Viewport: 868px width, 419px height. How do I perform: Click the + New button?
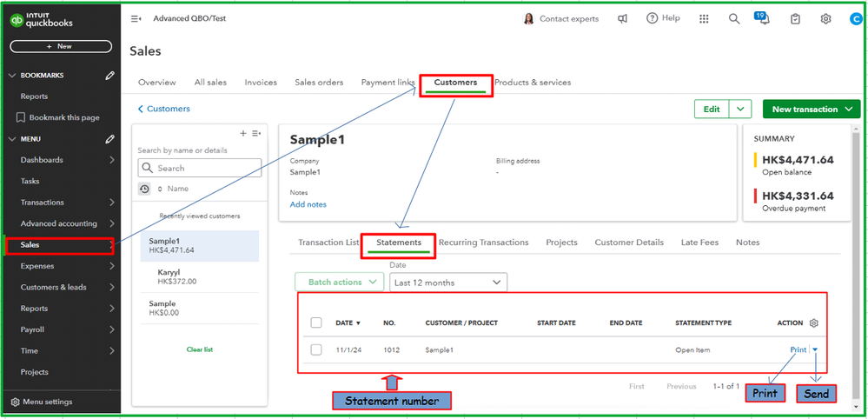click(x=61, y=46)
